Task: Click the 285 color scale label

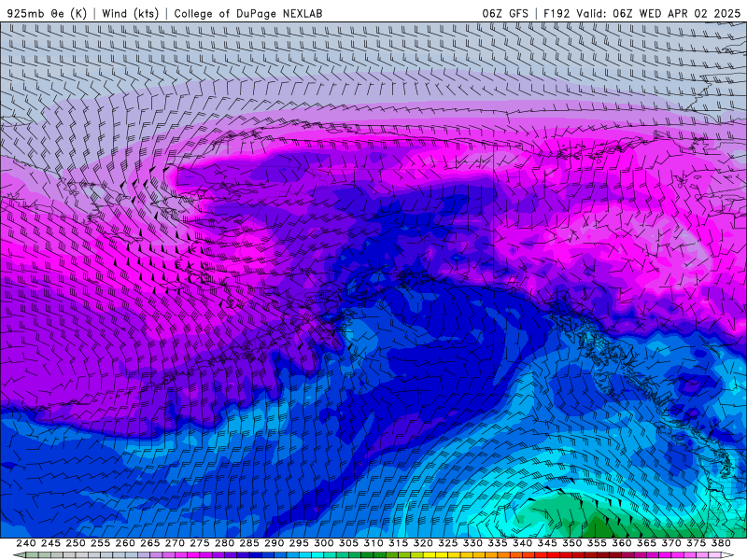Action: 249,543
